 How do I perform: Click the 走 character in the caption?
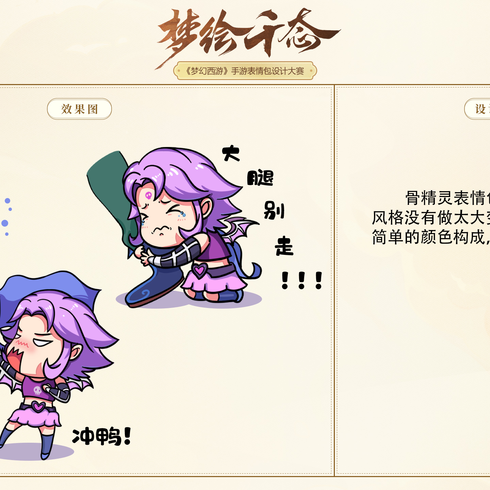point(284,246)
